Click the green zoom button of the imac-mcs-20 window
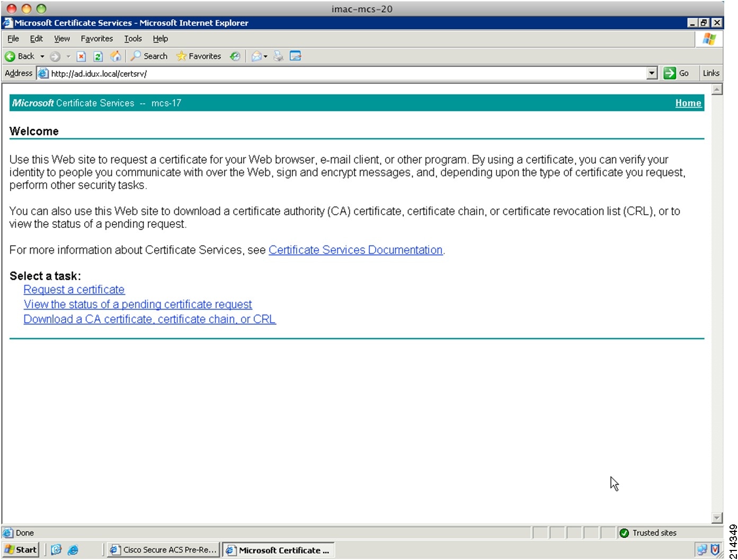Screen dimensions: 738x560 (x=41, y=8)
